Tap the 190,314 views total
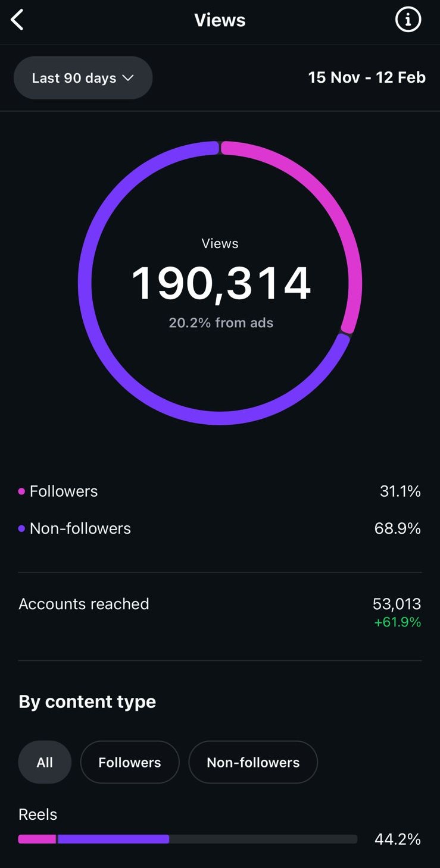Viewport: 440px width, 868px height. click(220, 284)
